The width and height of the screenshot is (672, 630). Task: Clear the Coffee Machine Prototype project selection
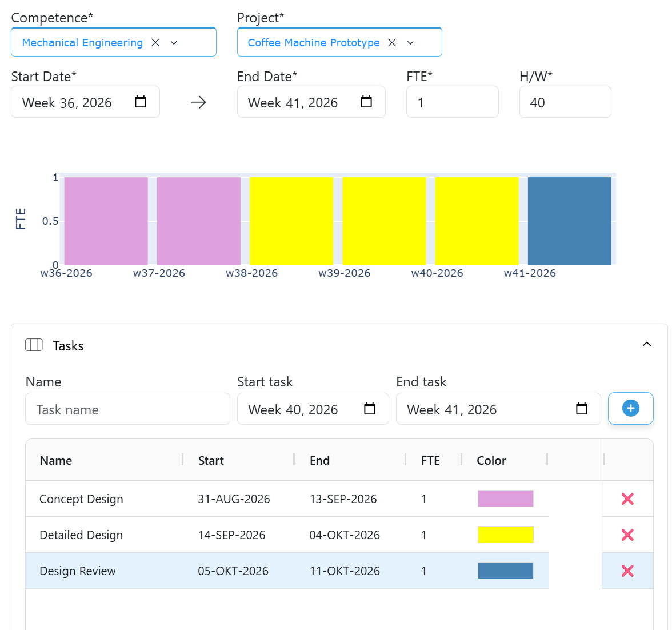392,42
